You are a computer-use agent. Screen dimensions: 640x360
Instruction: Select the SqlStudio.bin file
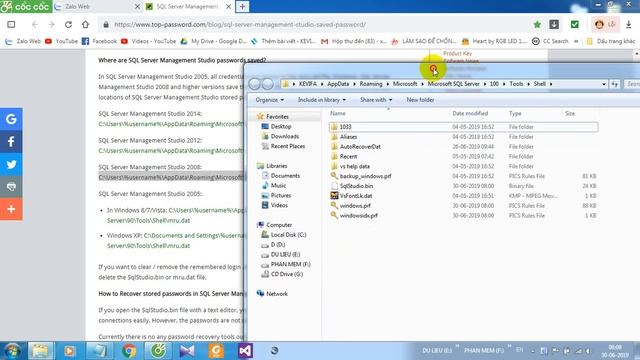356,186
